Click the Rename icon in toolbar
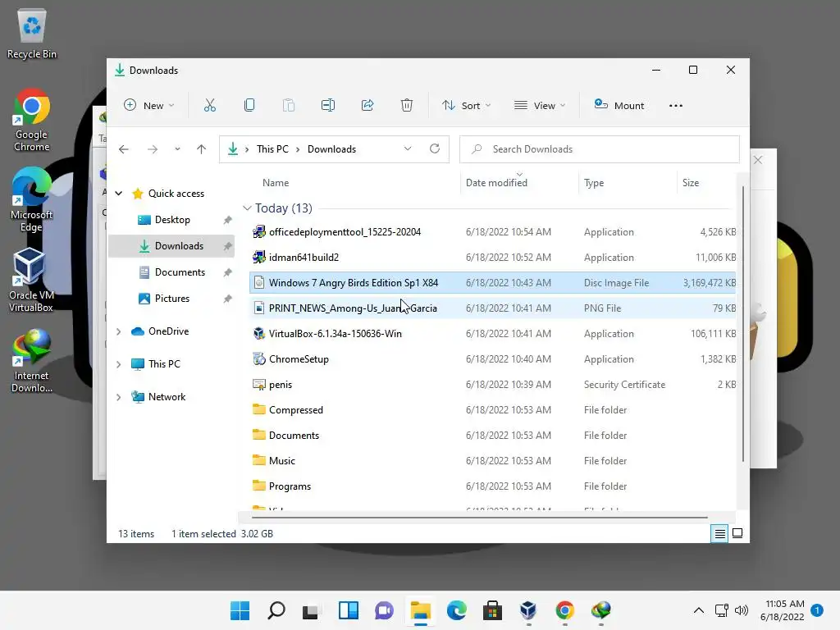 tap(328, 106)
